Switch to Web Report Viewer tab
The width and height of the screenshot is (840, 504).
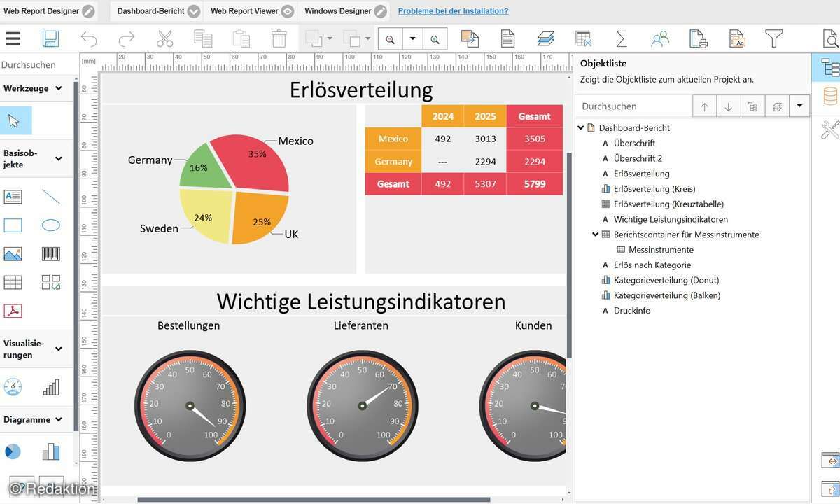click(x=252, y=11)
